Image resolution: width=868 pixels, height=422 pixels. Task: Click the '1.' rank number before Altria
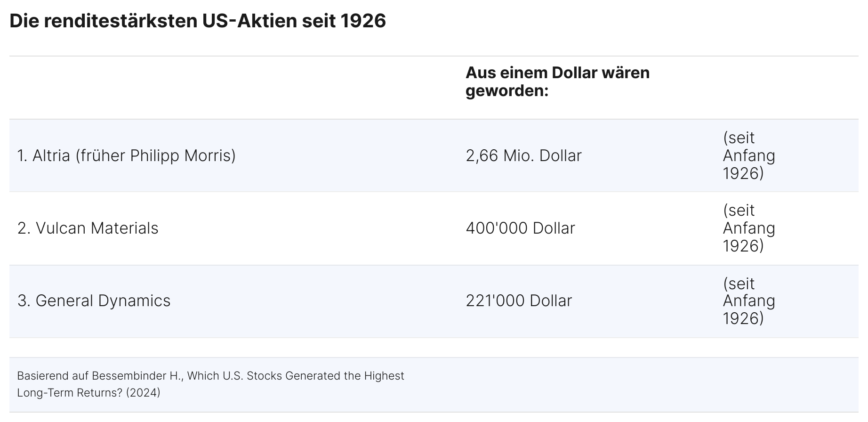point(22,155)
